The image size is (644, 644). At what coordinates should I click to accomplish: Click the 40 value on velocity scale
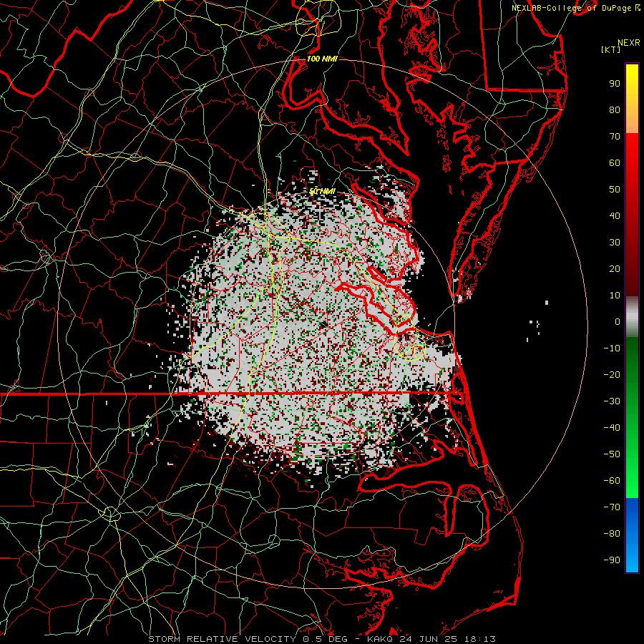click(x=615, y=216)
